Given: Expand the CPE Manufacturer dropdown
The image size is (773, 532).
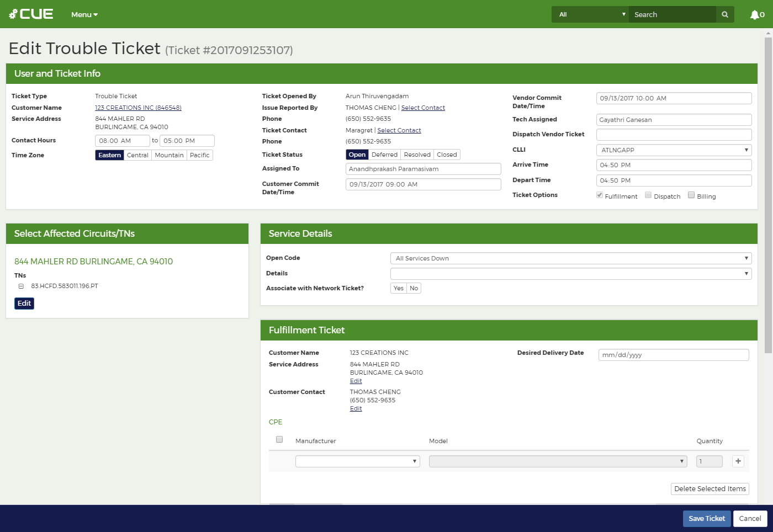Looking at the screenshot, I should (x=357, y=461).
